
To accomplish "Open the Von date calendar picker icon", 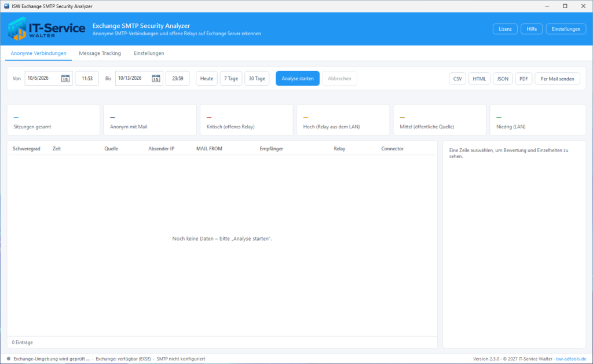I will (65, 79).
